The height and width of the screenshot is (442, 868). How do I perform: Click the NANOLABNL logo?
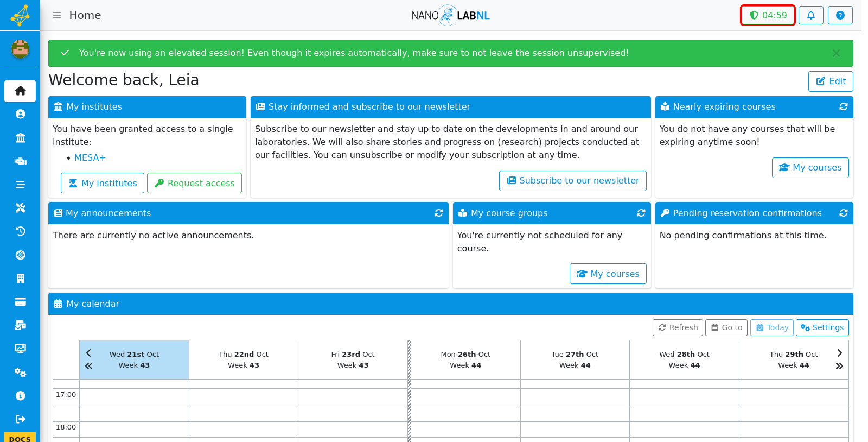[450, 15]
